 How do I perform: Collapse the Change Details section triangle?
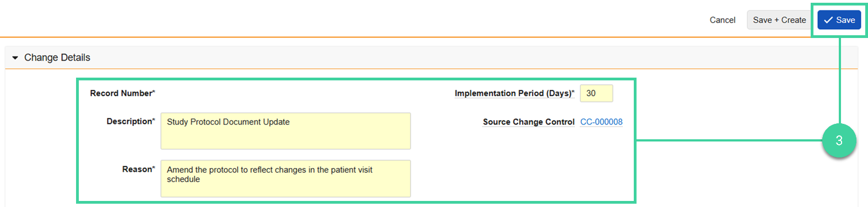point(15,58)
